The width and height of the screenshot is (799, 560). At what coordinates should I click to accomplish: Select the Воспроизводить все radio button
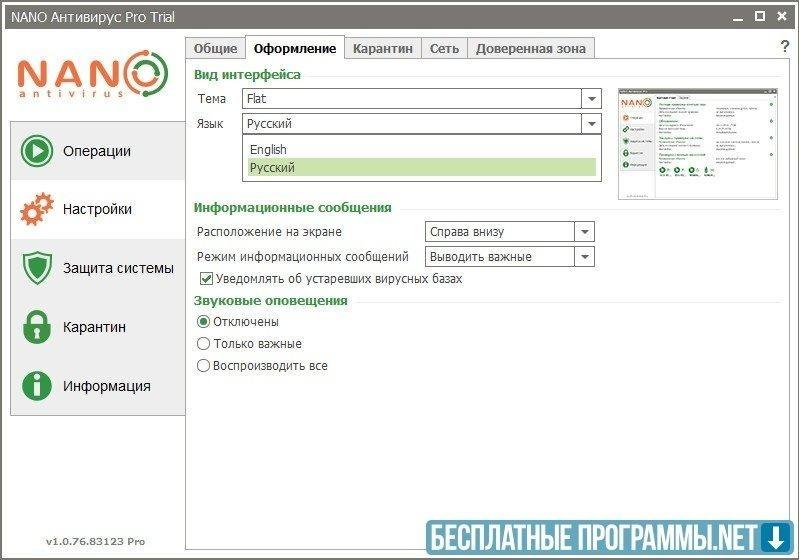(x=204, y=366)
